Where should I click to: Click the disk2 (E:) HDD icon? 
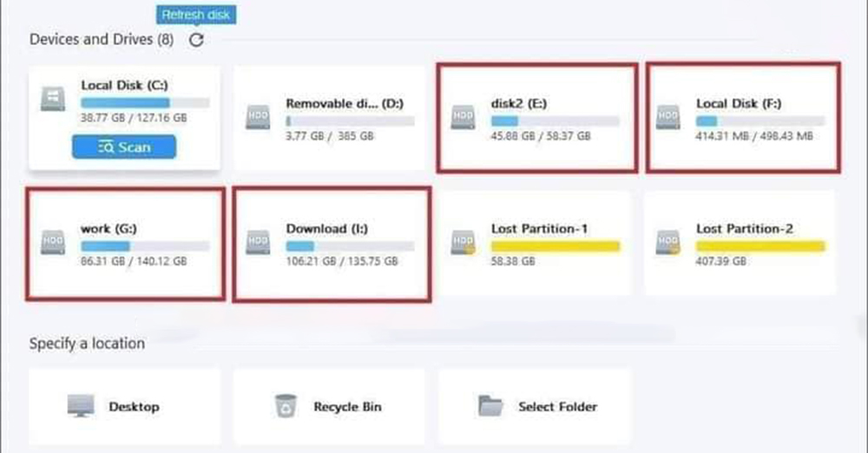[x=463, y=119]
